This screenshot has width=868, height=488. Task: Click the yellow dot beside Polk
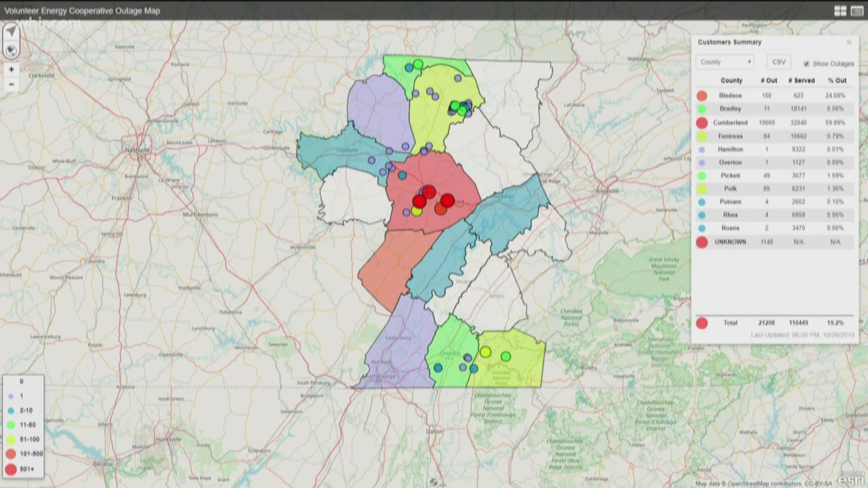click(702, 188)
